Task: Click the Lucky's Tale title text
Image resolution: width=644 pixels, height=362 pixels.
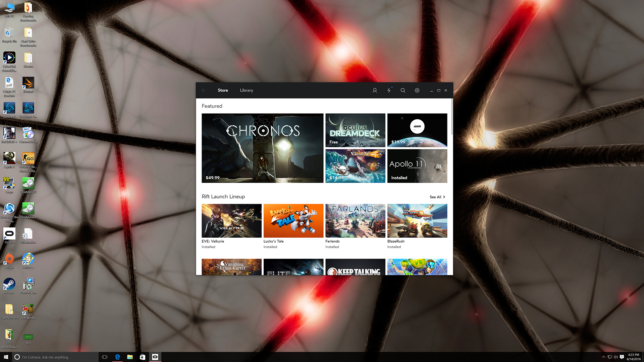Action: coord(273,241)
